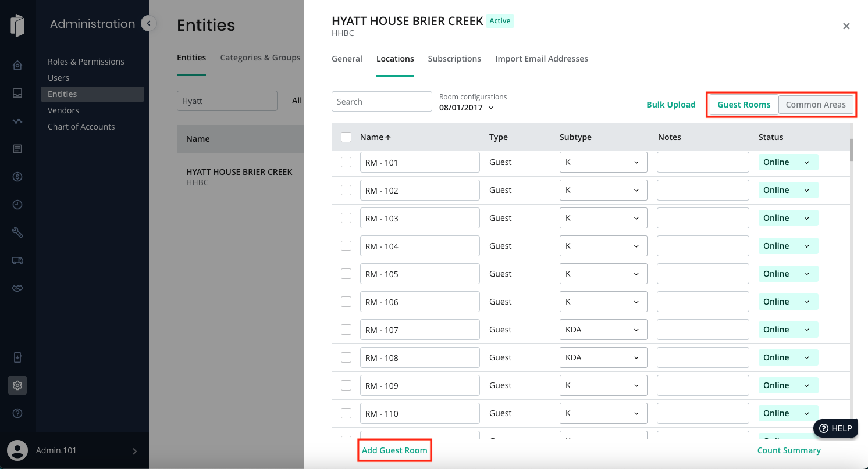Image resolution: width=868 pixels, height=469 pixels.
Task: Click the Notes field for RM - 103
Action: pos(703,218)
